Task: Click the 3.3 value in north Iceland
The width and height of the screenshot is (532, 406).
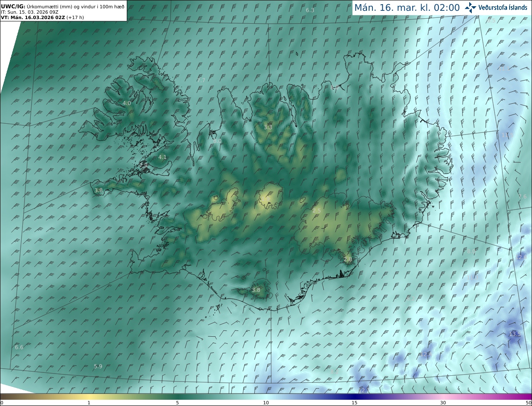Action: [x=268, y=127]
